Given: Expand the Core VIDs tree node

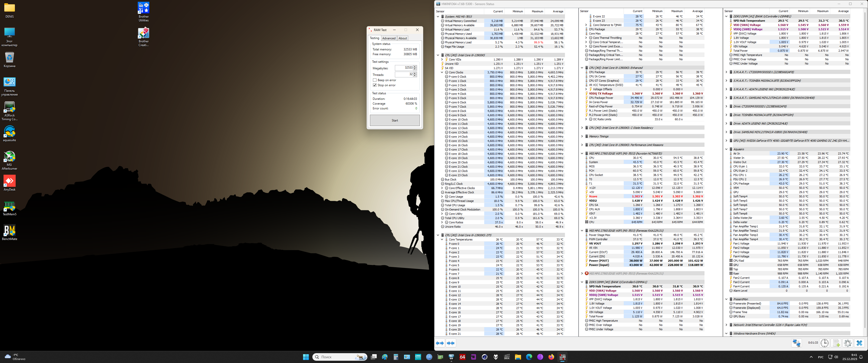Looking at the screenshot, I should click(x=442, y=59).
